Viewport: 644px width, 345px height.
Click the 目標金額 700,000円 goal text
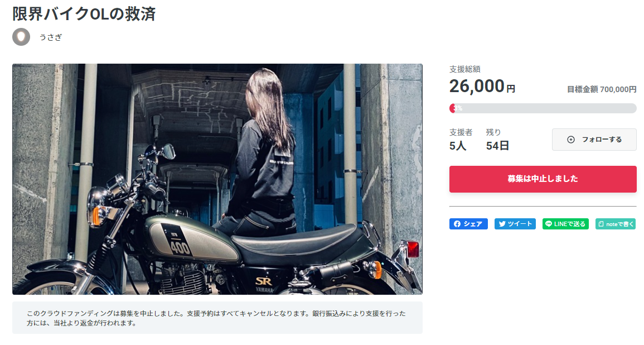[x=601, y=89]
